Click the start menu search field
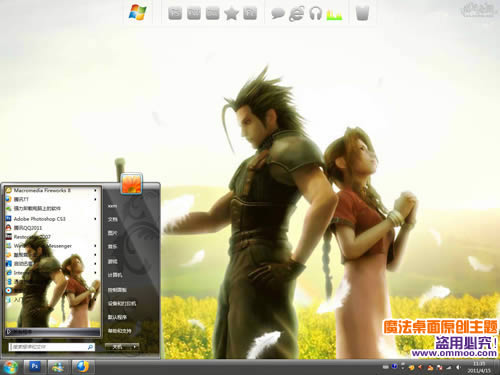The width and height of the screenshot is (500, 375). (x=52, y=347)
